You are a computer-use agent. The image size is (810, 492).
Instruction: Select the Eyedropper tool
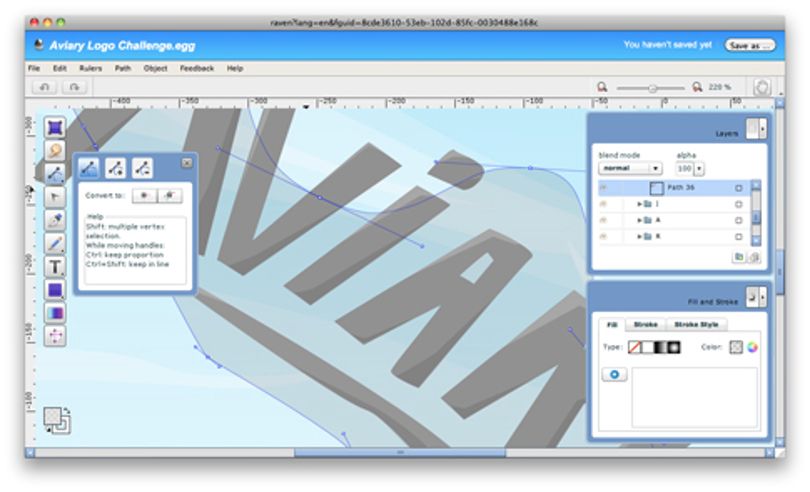(55, 220)
